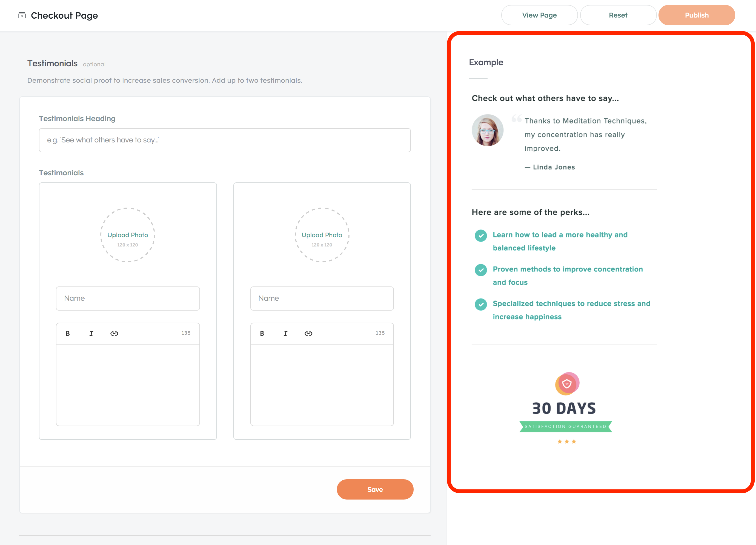Insert link in the first testimonial editor
The width and height of the screenshot is (756, 545).
(x=114, y=333)
